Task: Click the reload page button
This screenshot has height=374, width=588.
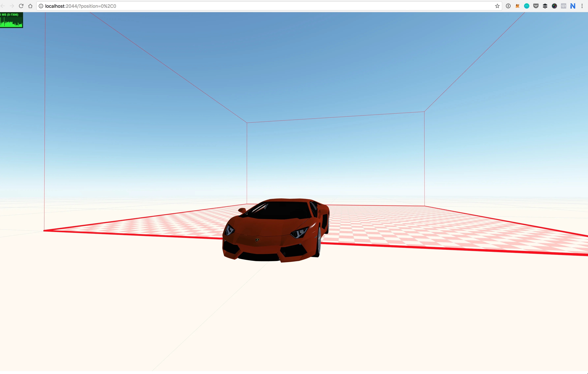Action: [x=21, y=6]
